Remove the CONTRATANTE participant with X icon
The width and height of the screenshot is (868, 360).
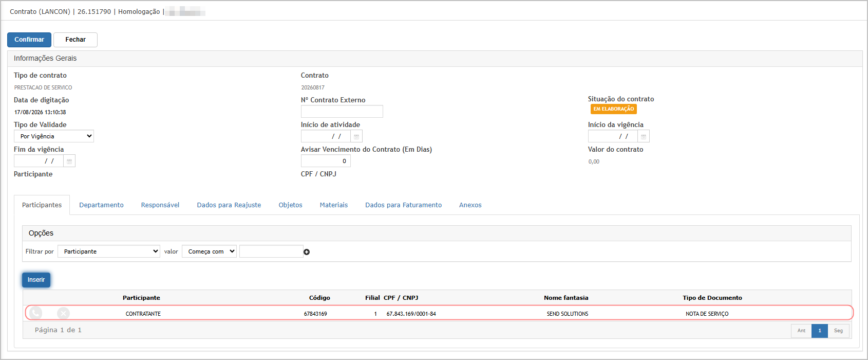click(63, 313)
